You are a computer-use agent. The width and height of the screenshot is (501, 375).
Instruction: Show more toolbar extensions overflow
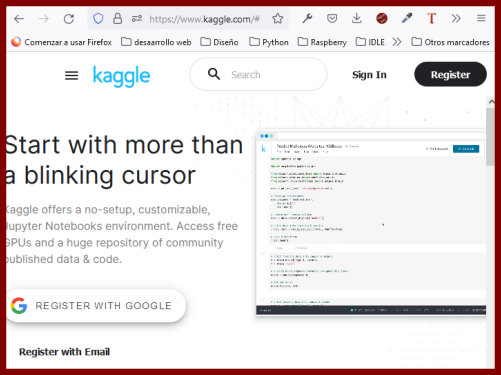coord(456,18)
